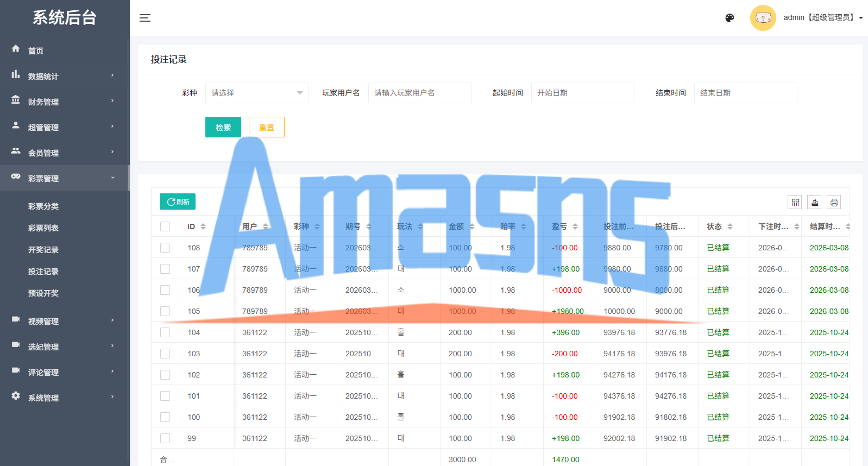Click the 检索 search button
This screenshot has height=466, width=868.
[x=223, y=127]
